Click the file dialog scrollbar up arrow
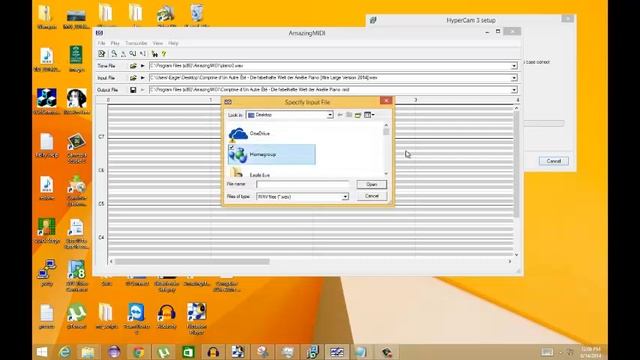Image resolution: width=640 pixels, height=360 pixels. [x=386, y=125]
